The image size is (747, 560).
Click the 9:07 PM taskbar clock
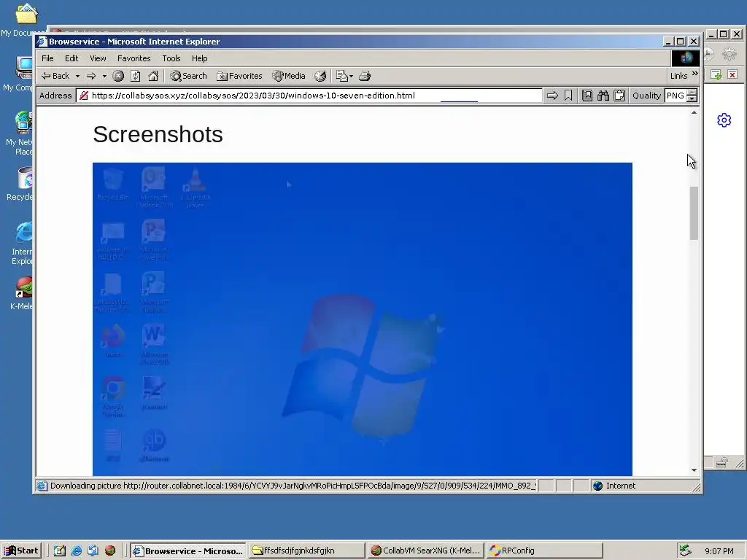[719, 551]
